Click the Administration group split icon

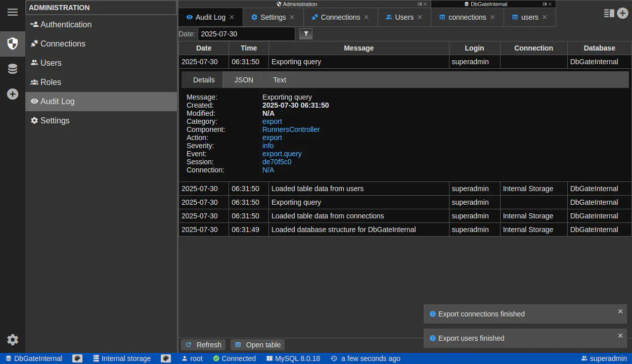tap(420, 4)
